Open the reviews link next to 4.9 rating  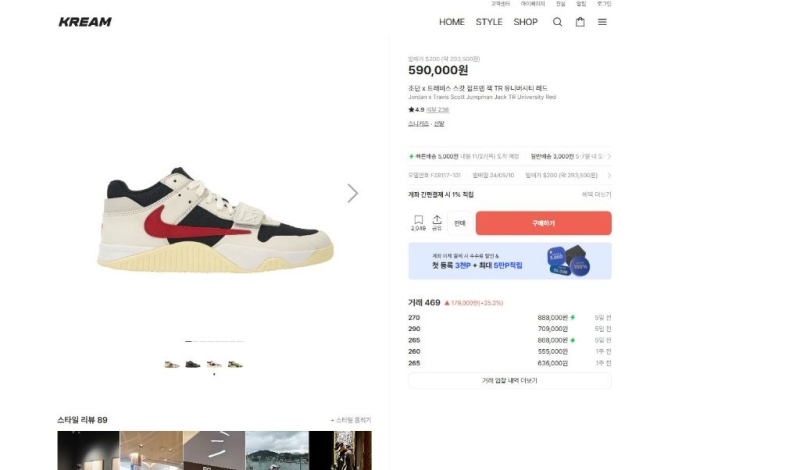coord(437,109)
